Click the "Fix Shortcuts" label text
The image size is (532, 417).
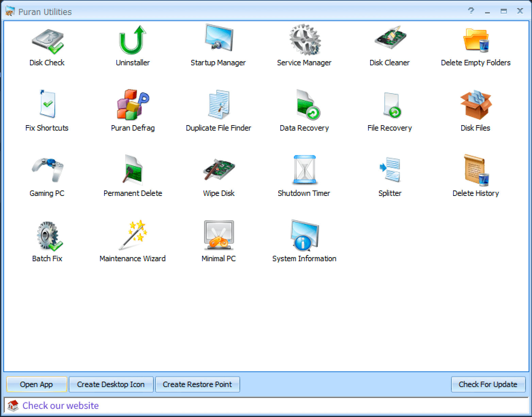click(47, 128)
